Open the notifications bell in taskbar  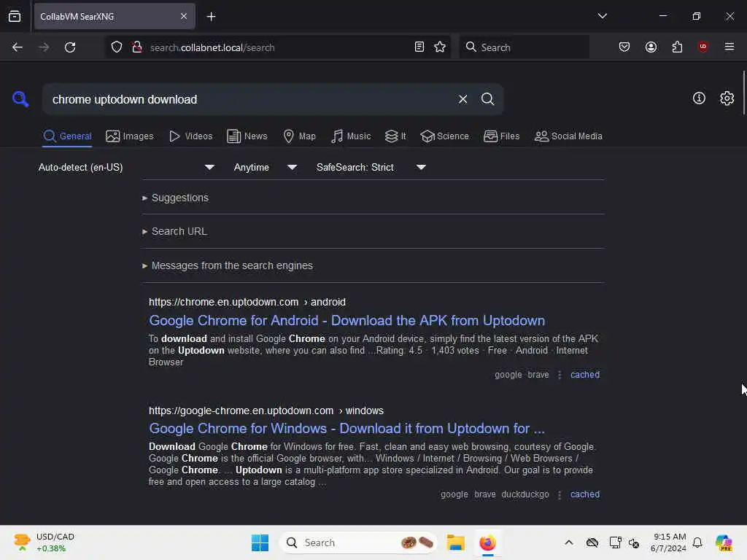[697, 542]
